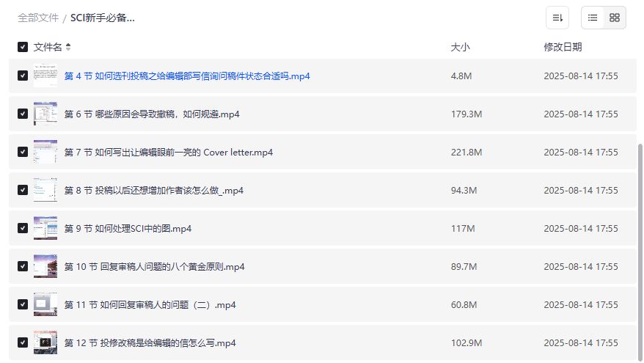
Task: Click thumbnail of 第 6 节 video
Action: coord(45,114)
